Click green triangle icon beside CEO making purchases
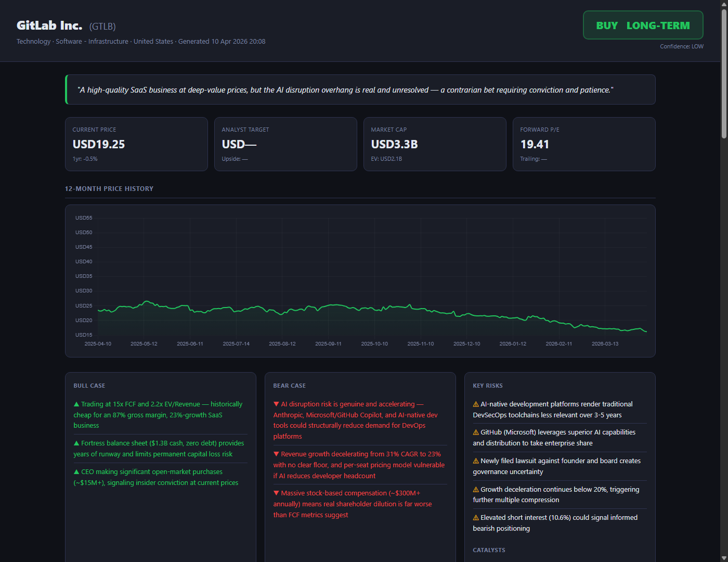This screenshot has height=562, width=728. point(76,472)
